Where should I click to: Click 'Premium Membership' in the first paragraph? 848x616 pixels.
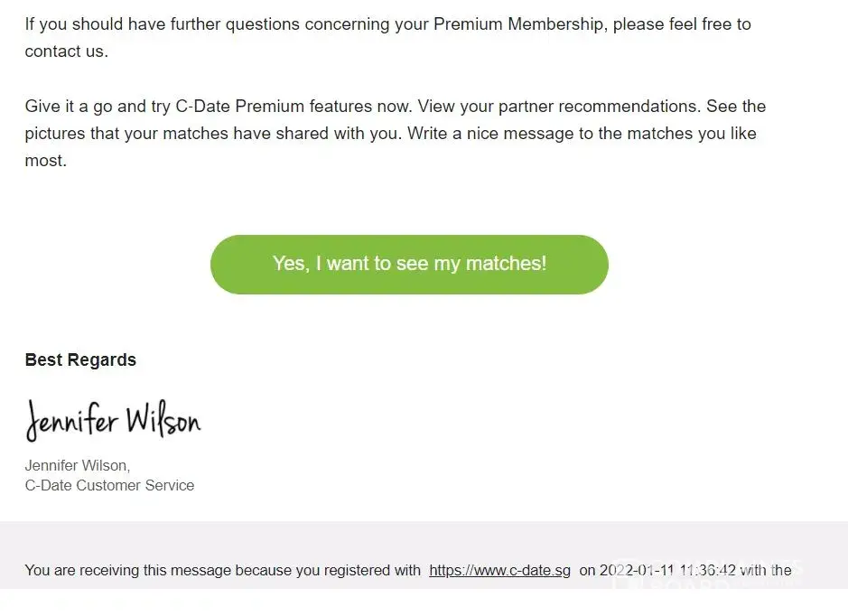coord(520,23)
